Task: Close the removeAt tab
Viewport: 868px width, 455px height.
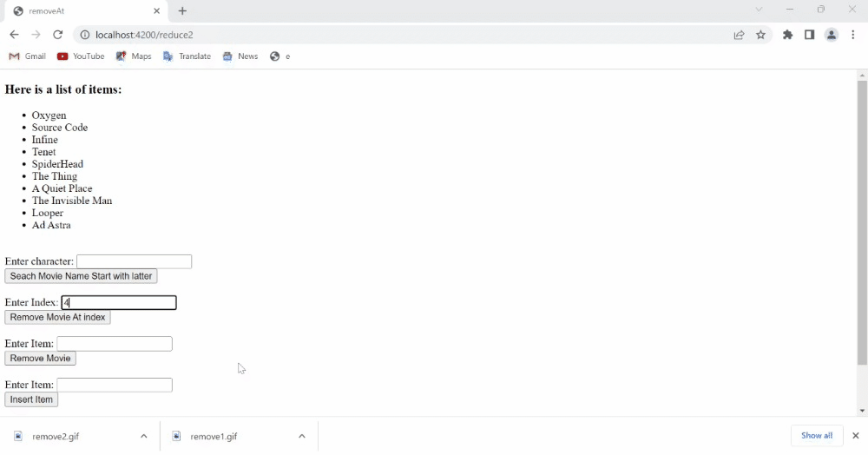Action: point(156,10)
